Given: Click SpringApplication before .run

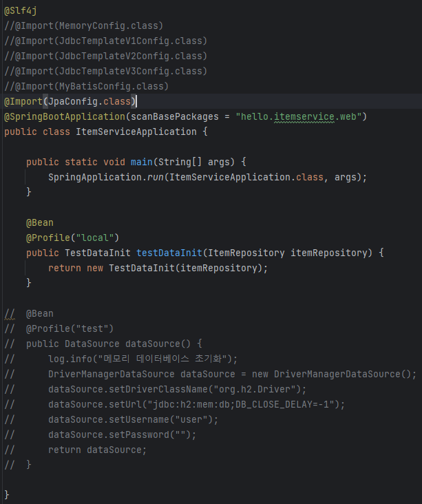Looking at the screenshot, I should pyautogui.click(x=95, y=177).
